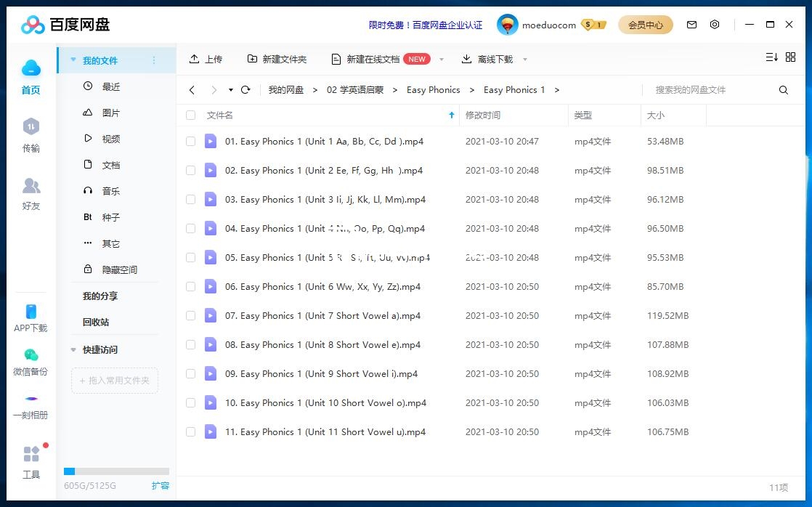The height and width of the screenshot is (507, 812).
Task: Click the 扩容 expand storage link
Action: tap(160, 485)
